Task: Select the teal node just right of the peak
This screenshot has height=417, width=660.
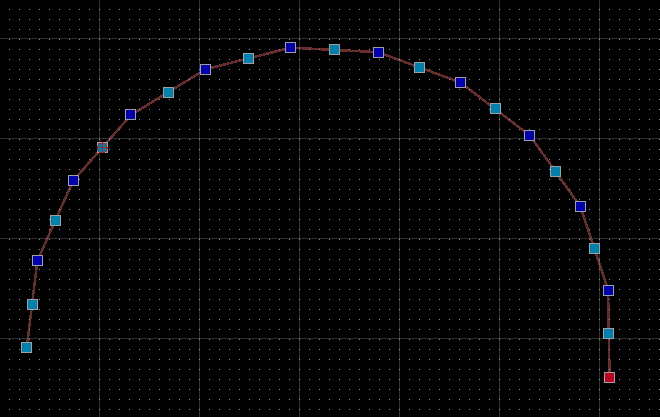Action: coord(334,49)
